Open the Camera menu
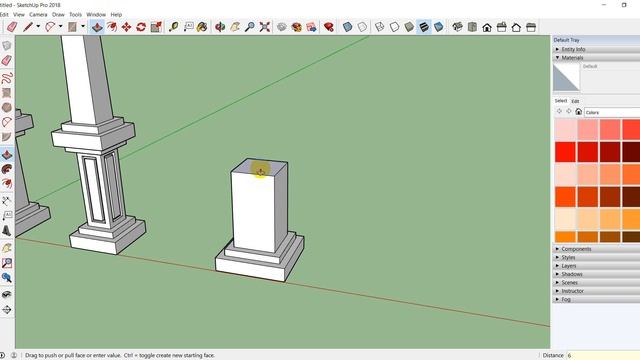The width and height of the screenshot is (640, 360). pos(38,14)
